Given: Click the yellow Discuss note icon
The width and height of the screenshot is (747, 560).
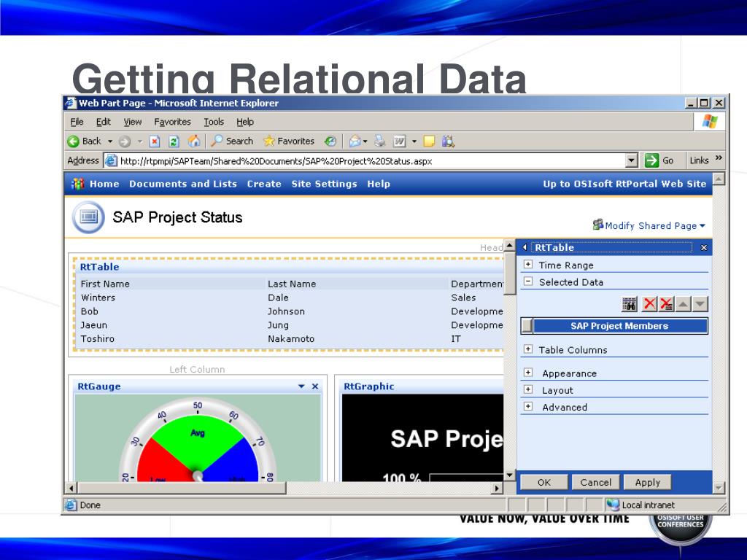Looking at the screenshot, I should click(429, 141).
